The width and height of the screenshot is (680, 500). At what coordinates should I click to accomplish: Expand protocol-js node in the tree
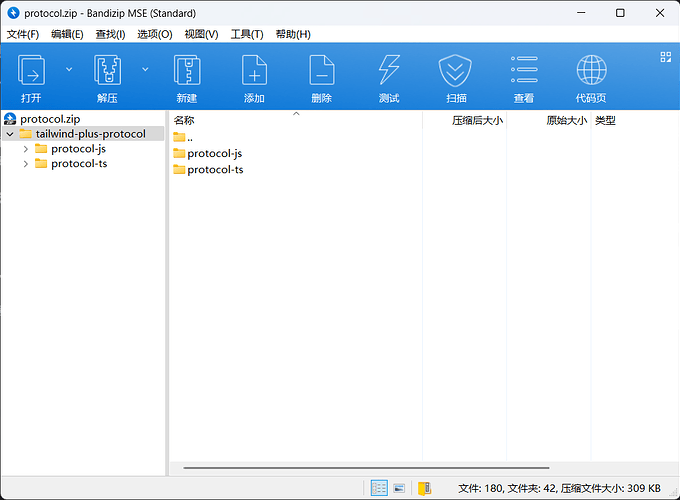(x=26, y=149)
